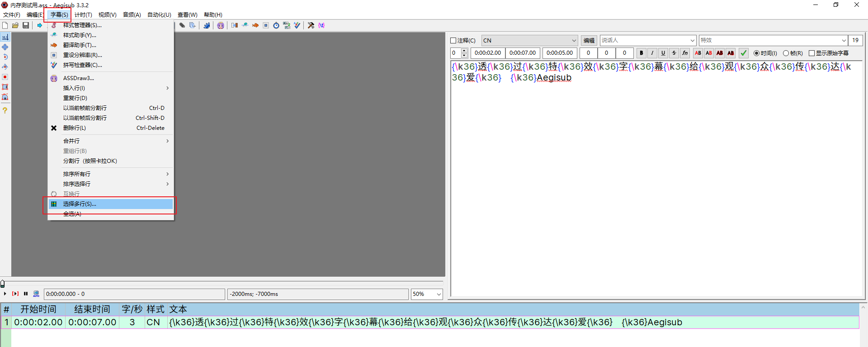Set primary color with first AB swatch

coord(698,53)
